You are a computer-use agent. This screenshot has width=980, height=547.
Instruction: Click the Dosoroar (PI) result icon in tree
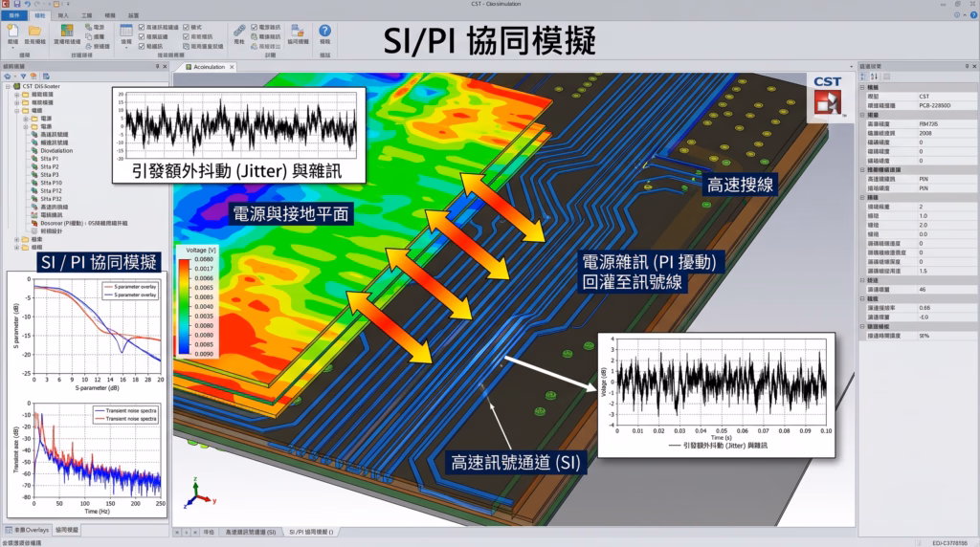35,223
